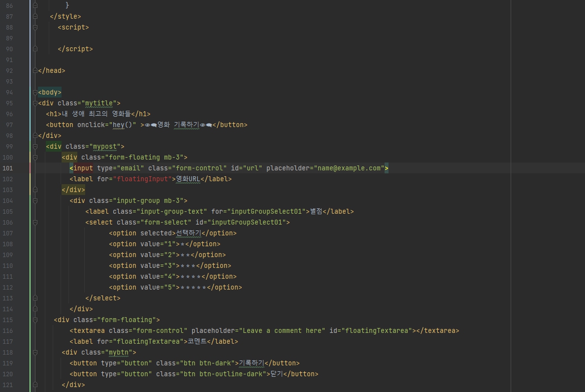
Task: Click the 선택하기 option text
Action: 189,233
